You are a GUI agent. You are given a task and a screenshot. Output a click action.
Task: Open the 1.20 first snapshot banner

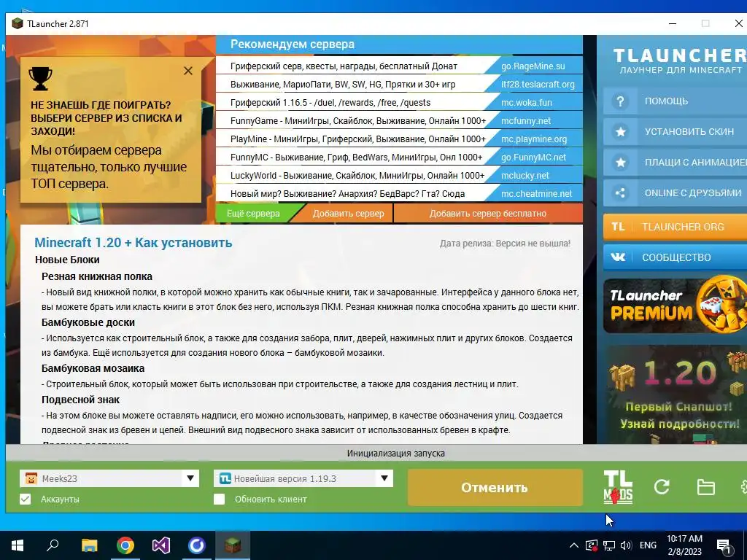point(675,394)
